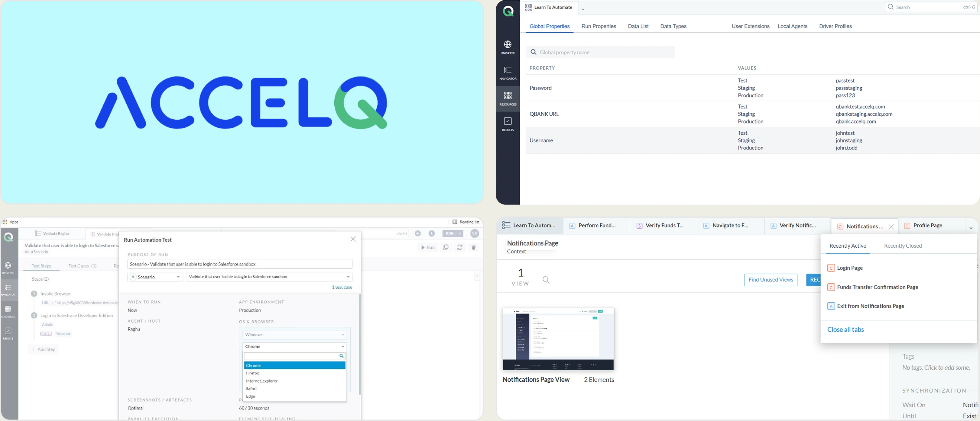
Task: Open Universe in the Global Properties sidebar
Action: tap(508, 47)
